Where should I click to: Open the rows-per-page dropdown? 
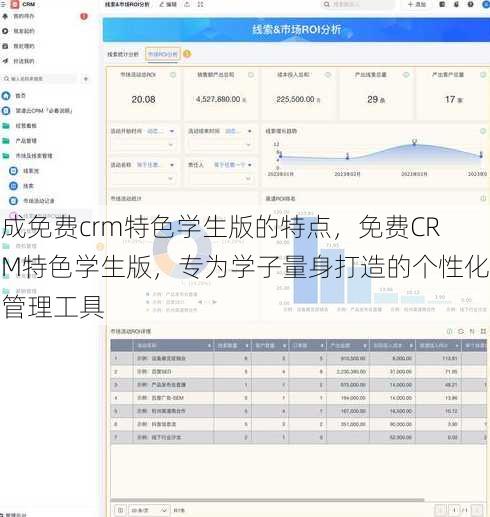click(x=149, y=510)
